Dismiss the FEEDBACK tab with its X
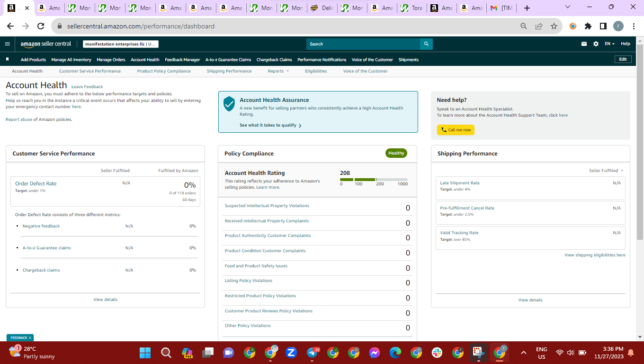Screen dimensions: 644x364 tap(30, 338)
